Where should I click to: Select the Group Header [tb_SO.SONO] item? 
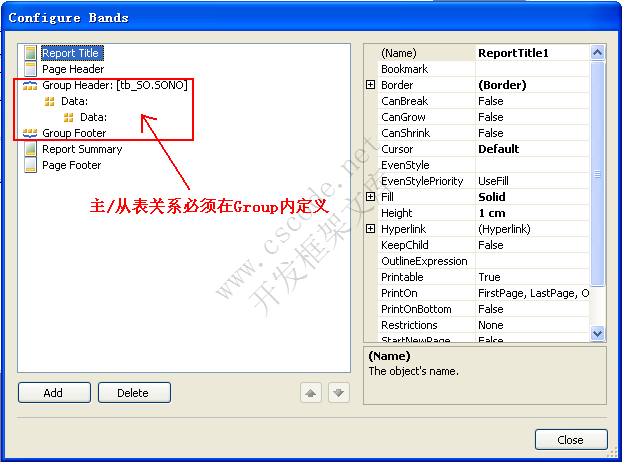point(115,85)
